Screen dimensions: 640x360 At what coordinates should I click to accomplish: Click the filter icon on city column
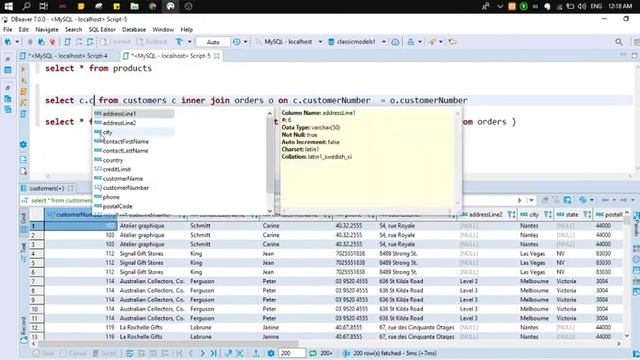(547, 214)
